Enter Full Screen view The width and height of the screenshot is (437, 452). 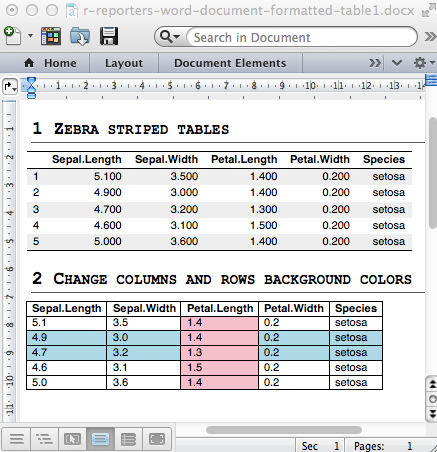point(157,439)
